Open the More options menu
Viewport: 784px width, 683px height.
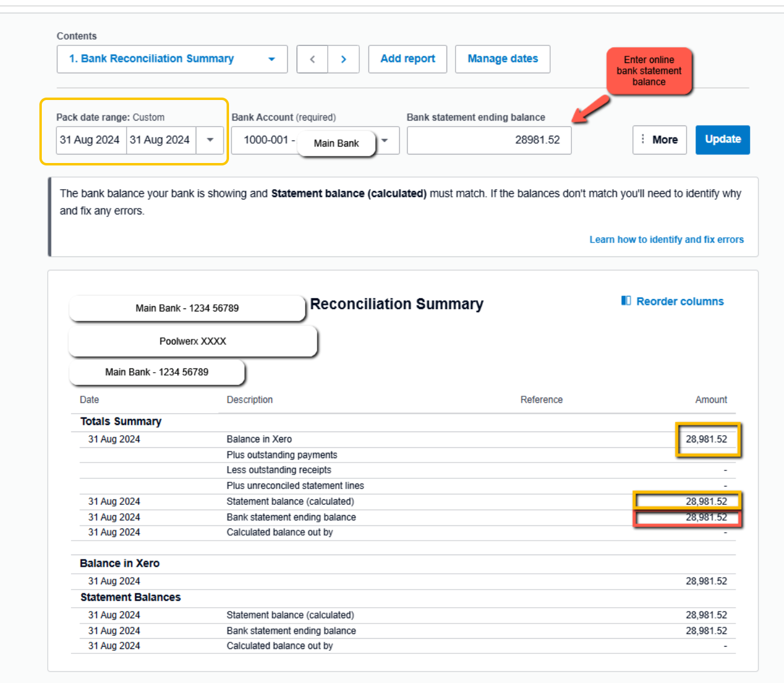(x=659, y=140)
